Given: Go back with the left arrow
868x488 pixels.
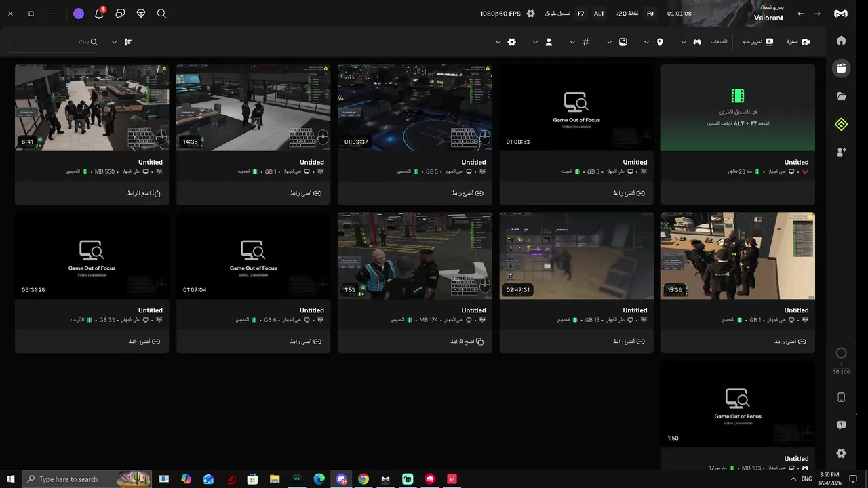Looking at the screenshot, I should [x=801, y=14].
